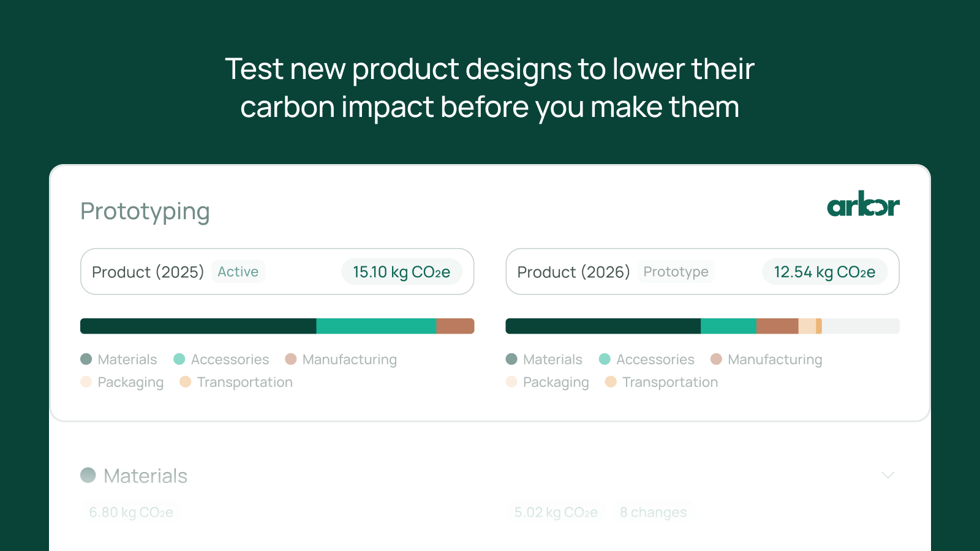Open the Product (2026) selector field
This screenshot has width=980, height=551.
pyautogui.click(x=703, y=271)
